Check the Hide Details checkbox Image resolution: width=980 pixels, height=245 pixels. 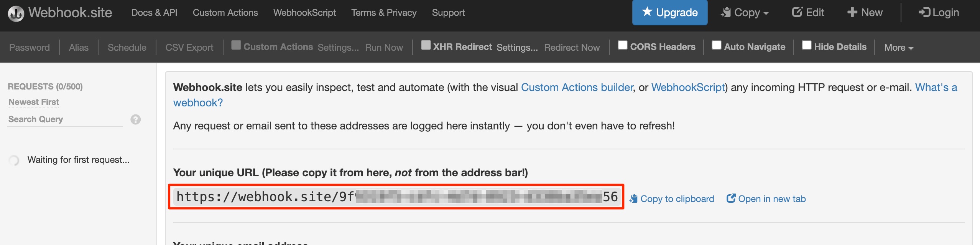coord(806,45)
